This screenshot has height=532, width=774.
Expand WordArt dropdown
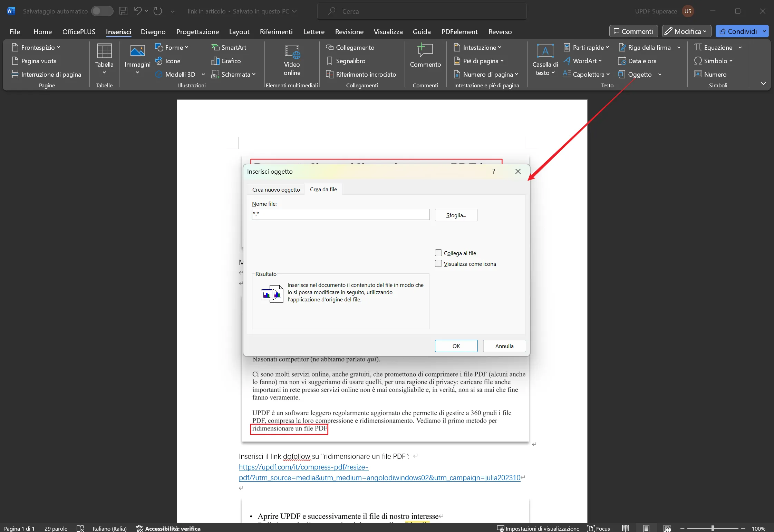coord(600,61)
